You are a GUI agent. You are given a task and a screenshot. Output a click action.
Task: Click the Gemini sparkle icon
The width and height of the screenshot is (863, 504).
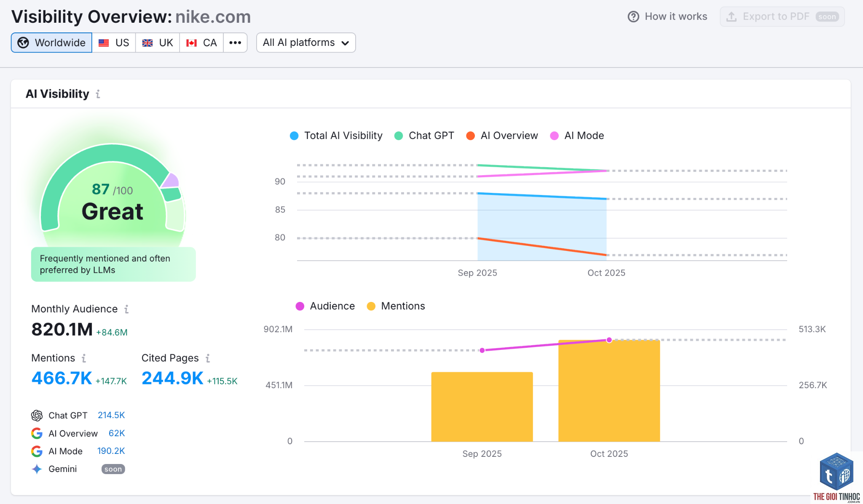click(x=37, y=469)
